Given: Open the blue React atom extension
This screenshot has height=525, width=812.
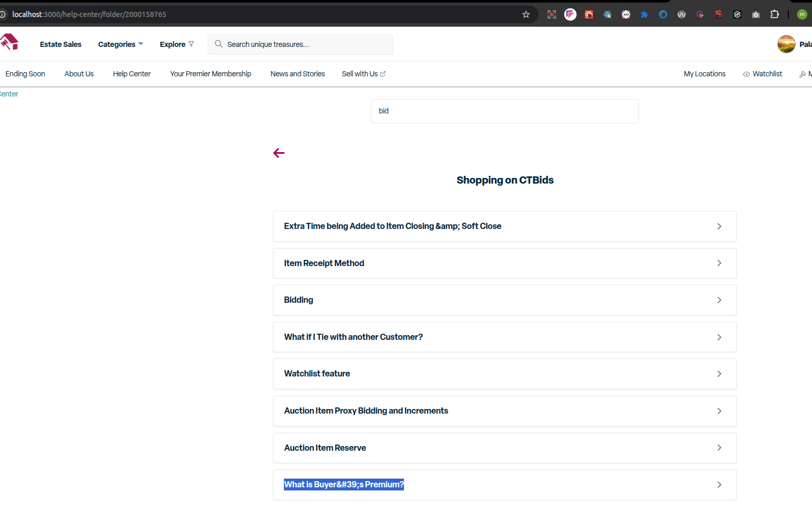Looking at the screenshot, I should 607,14.
